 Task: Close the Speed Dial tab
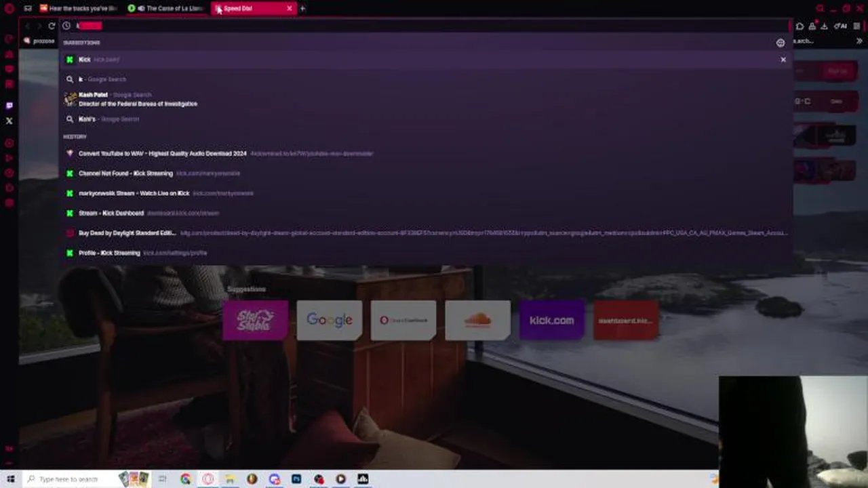click(290, 9)
